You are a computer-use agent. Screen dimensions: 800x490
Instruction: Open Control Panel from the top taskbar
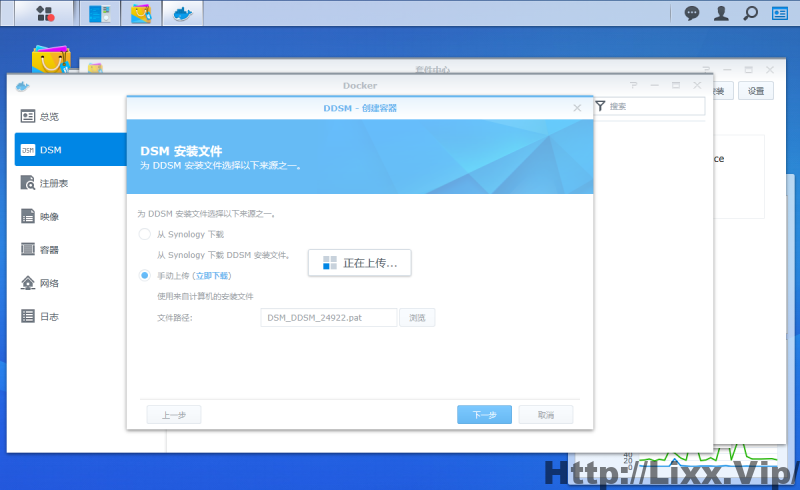coord(100,13)
